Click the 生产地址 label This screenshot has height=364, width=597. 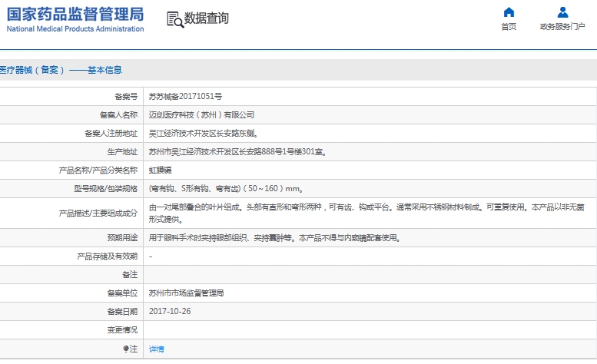pos(122,152)
